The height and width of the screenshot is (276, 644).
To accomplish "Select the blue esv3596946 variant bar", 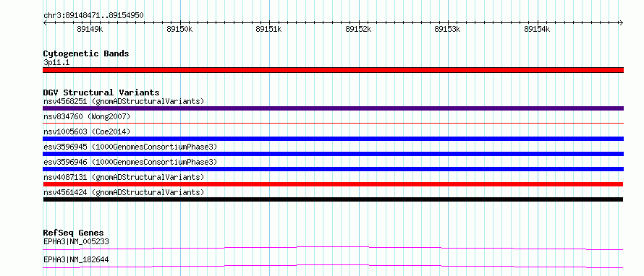I will [333, 169].
